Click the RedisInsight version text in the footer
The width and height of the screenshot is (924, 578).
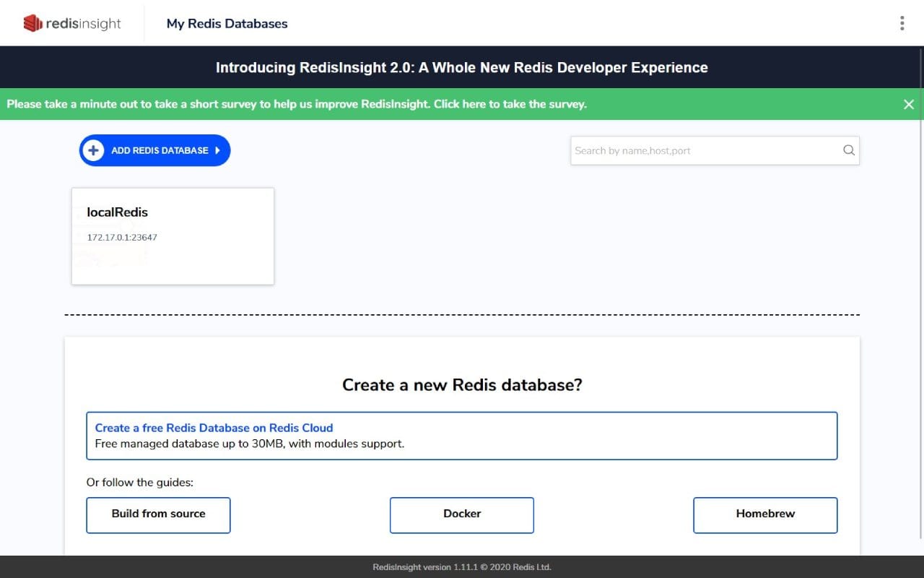coord(461,567)
